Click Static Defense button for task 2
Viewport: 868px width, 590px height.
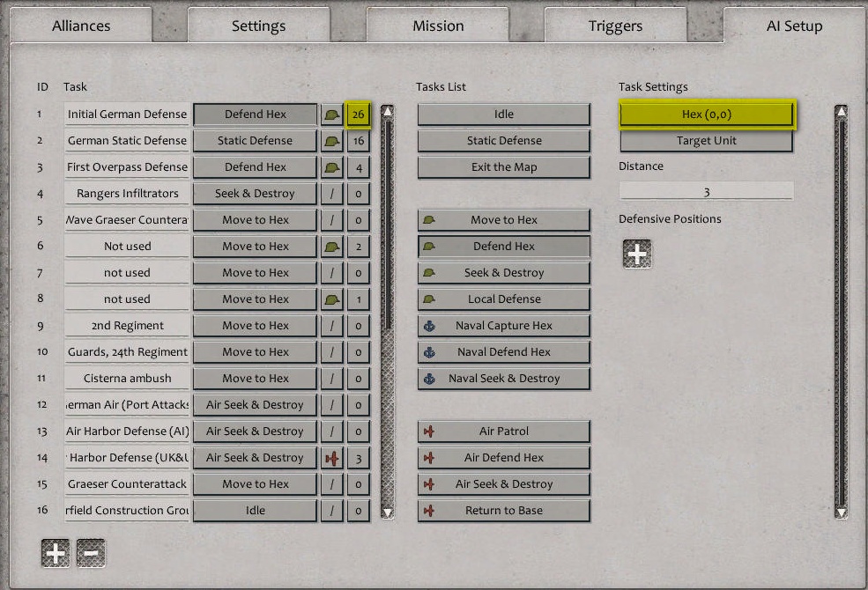(x=256, y=141)
